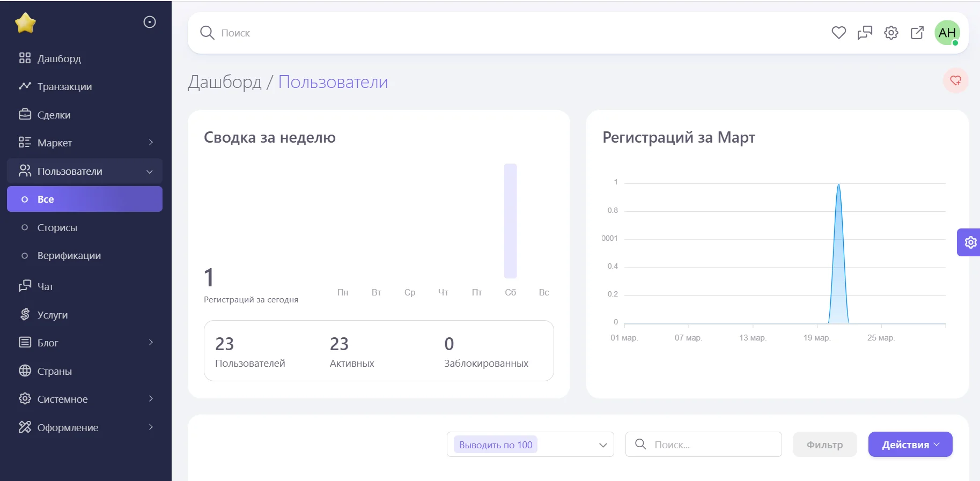Click the Страны globe icon
Image resolution: width=980 pixels, height=481 pixels.
pyautogui.click(x=25, y=371)
